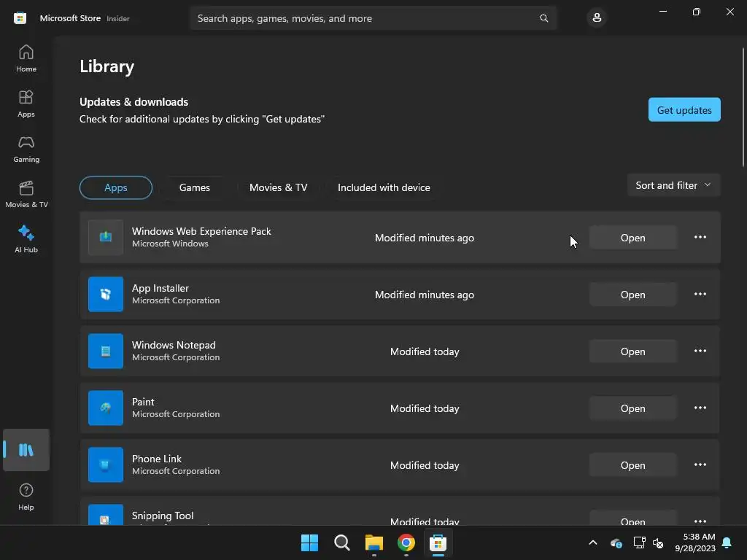The image size is (747, 560).
Task: Click the search magnifier icon
Action: point(543,18)
